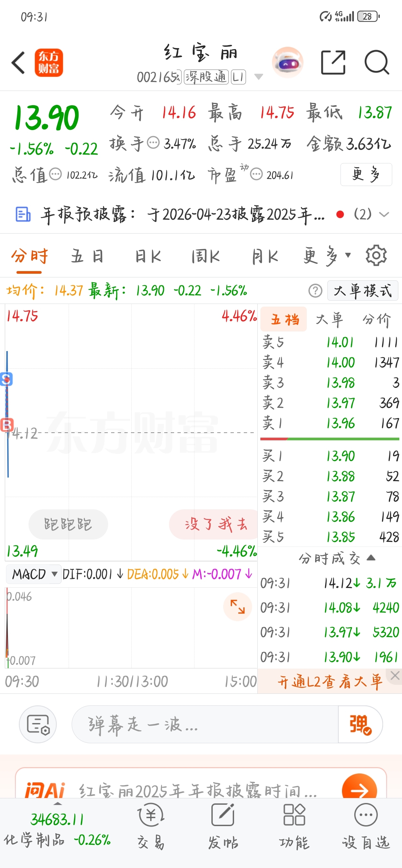Tap the battery indicator in status bar

click(x=368, y=16)
